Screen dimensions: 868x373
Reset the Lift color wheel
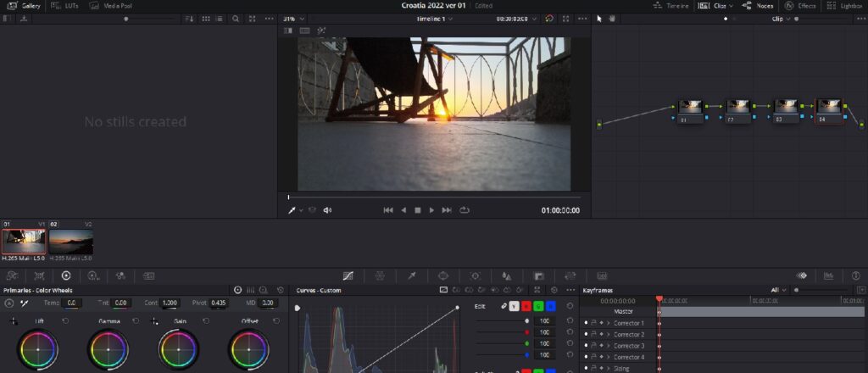[x=65, y=321]
